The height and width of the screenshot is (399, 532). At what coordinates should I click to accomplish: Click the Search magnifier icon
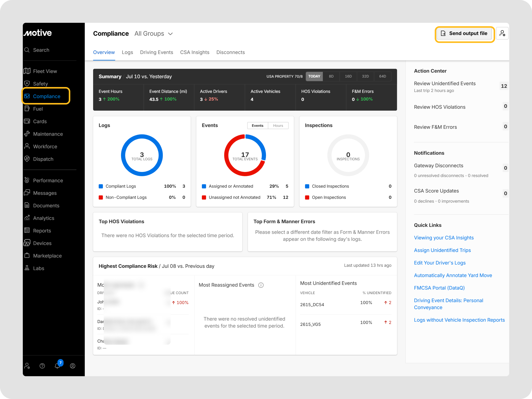pyautogui.click(x=27, y=50)
